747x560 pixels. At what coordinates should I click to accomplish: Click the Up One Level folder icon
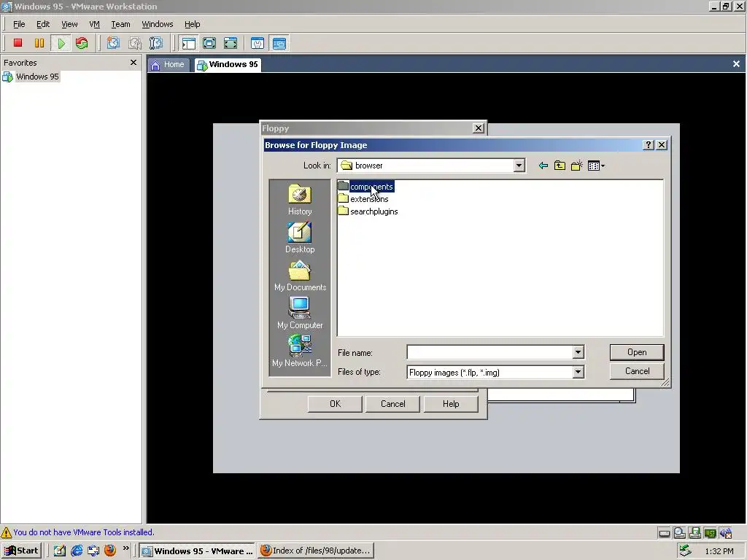point(560,166)
